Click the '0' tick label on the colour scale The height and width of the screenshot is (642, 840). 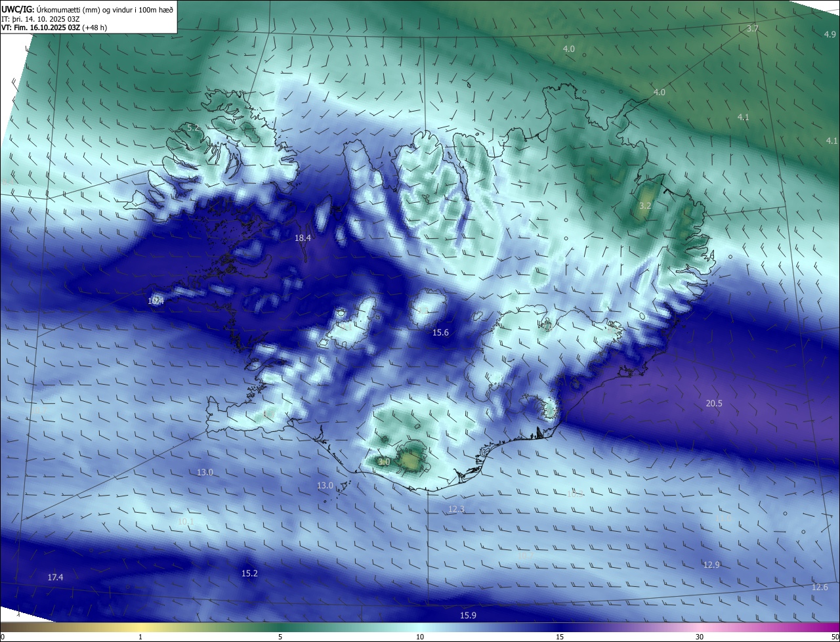tap(3, 637)
